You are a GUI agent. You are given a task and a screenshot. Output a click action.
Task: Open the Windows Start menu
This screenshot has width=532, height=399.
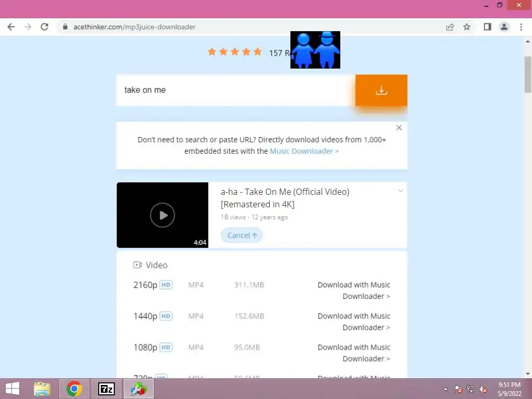(x=12, y=389)
